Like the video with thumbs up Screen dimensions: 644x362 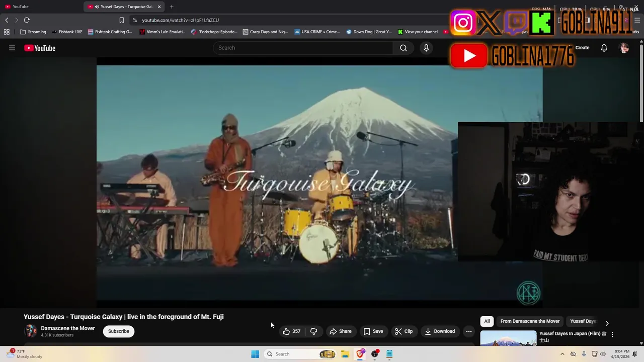click(291, 331)
